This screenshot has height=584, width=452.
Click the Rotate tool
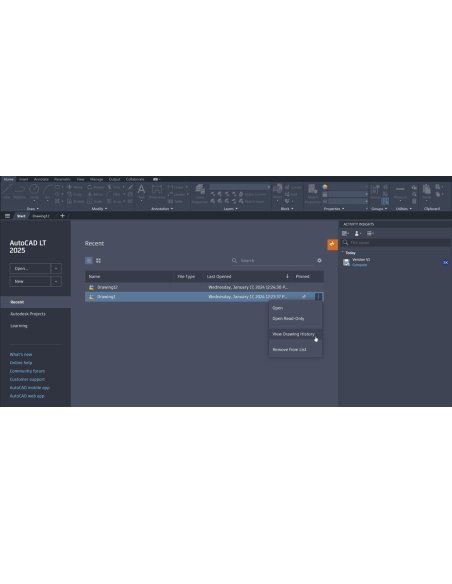click(x=96, y=187)
